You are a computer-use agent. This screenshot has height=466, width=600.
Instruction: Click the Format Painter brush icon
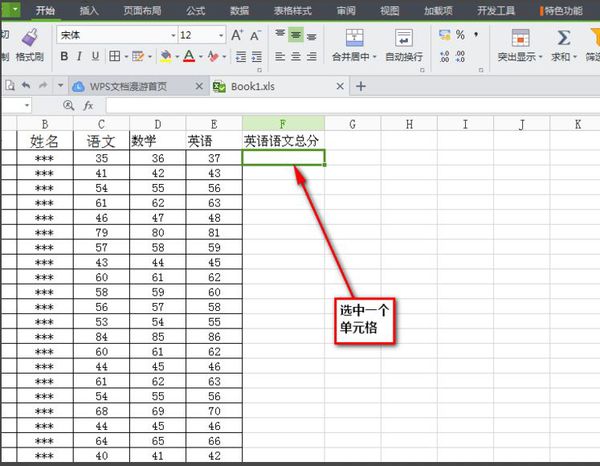point(29,38)
